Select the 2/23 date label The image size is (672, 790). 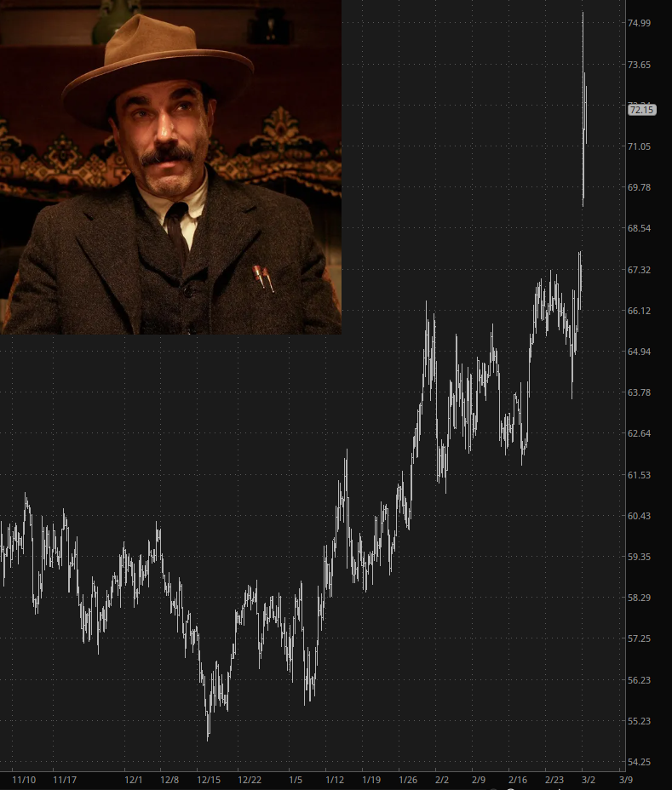pos(554,780)
